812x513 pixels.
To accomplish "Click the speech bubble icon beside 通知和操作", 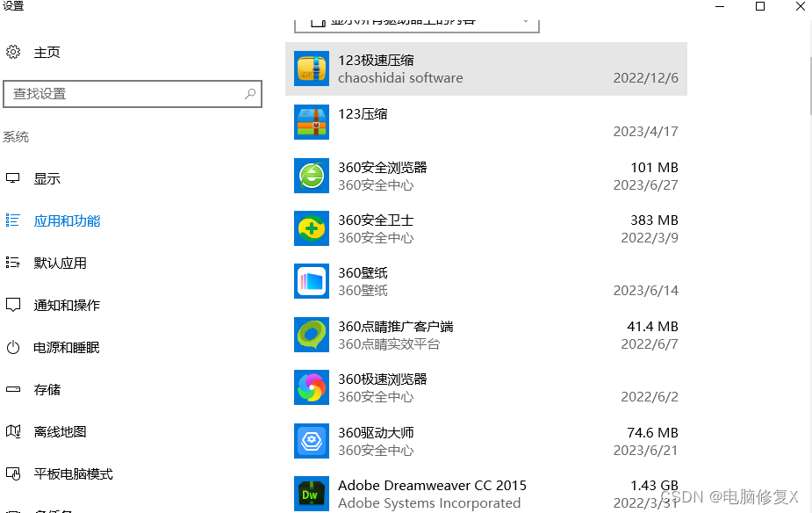I will point(13,305).
